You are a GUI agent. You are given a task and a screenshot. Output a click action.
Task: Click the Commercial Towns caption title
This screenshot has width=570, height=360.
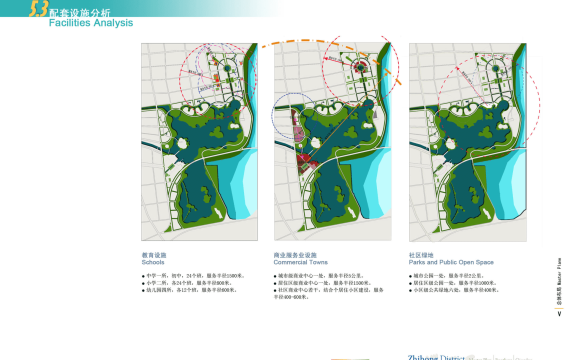[x=300, y=259]
